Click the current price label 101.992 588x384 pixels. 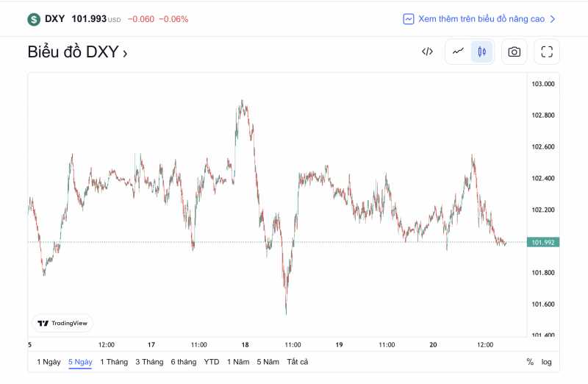coord(544,242)
